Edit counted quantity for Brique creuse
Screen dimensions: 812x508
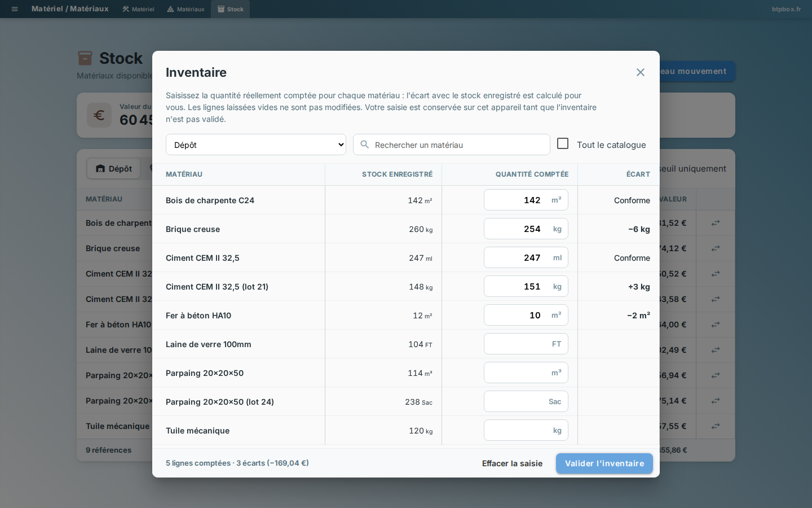coord(526,229)
